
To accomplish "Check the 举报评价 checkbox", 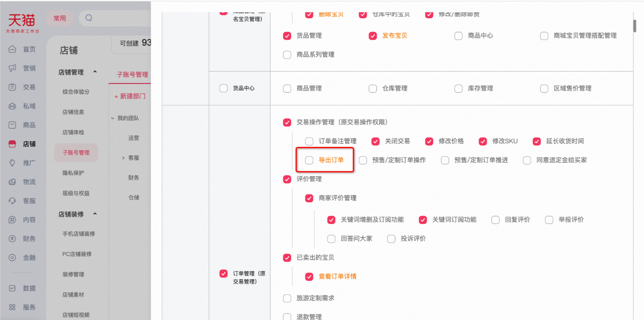I will [549, 220].
